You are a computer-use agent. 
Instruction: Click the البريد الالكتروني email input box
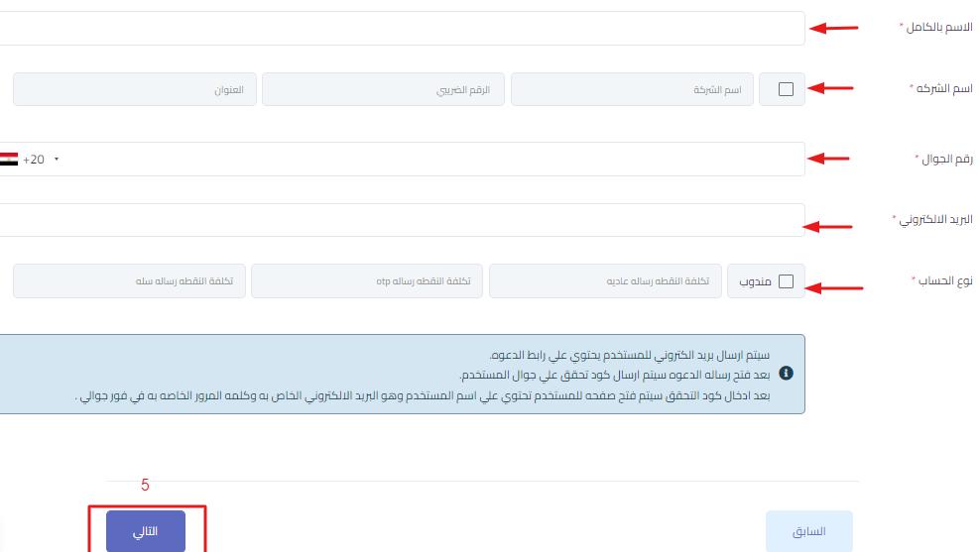[397, 220]
